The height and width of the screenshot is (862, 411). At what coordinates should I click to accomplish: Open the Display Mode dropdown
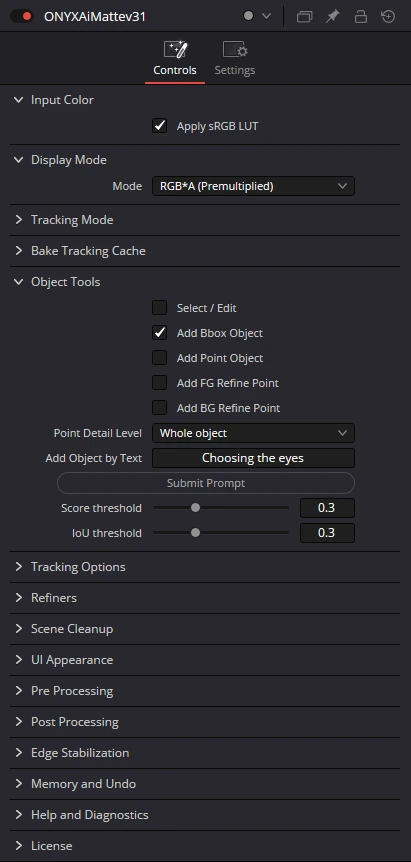[x=253, y=186]
